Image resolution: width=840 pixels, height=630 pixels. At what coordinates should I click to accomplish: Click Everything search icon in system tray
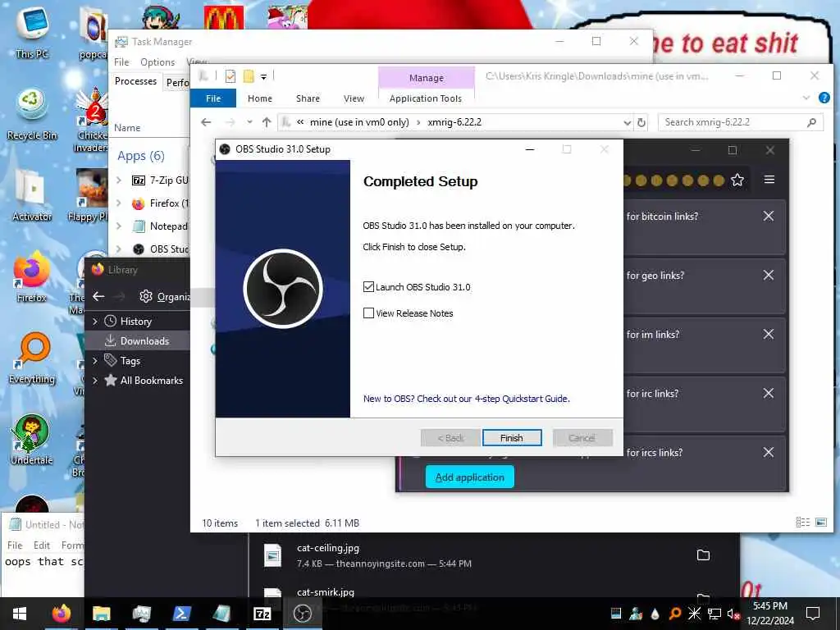tap(675, 614)
